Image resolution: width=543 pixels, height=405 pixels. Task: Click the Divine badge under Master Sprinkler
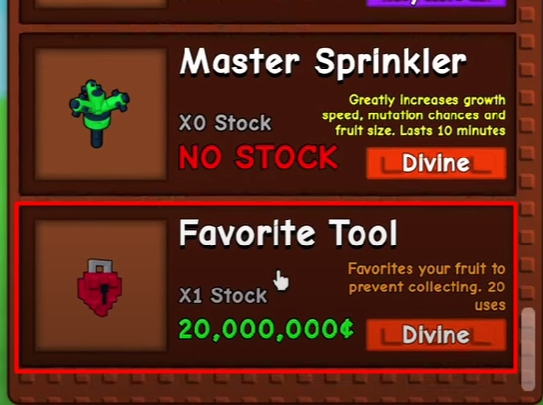coord(436,163)
